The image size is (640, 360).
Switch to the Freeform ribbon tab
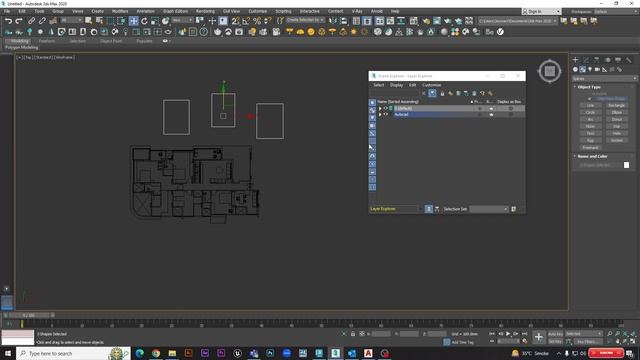coord(47,41)
